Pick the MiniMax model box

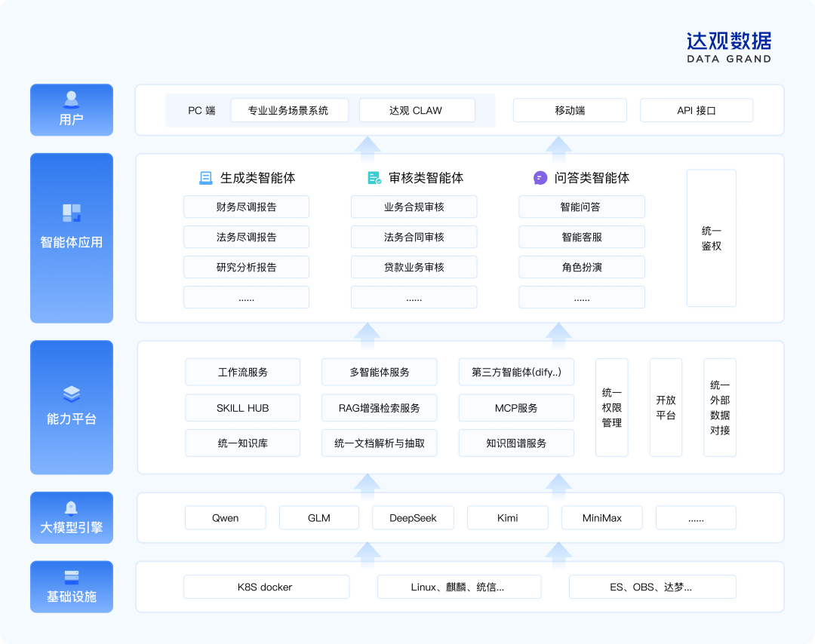[x=602, y=518]
